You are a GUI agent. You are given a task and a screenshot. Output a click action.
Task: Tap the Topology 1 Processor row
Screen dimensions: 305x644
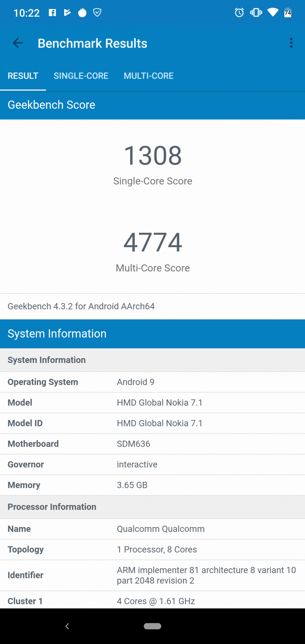click(x=152, y=549)
